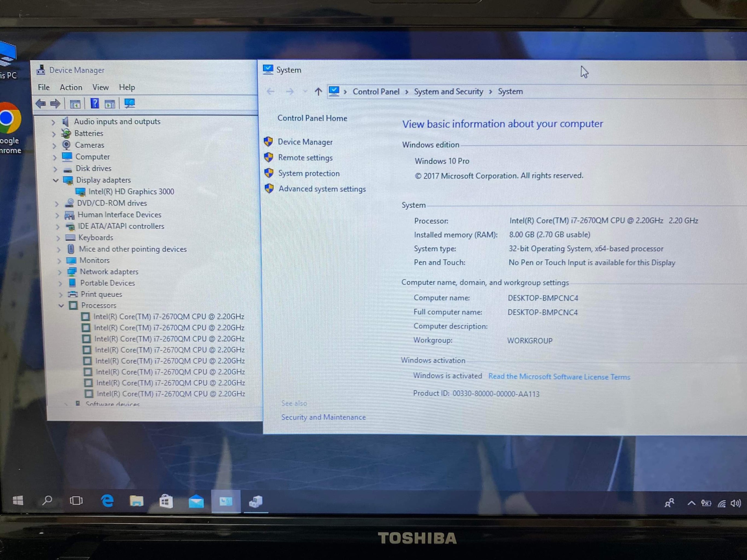This screenshot has height=560, width=747.
Task: Open Security and Maintenance link
Action: tap(324, 417)
